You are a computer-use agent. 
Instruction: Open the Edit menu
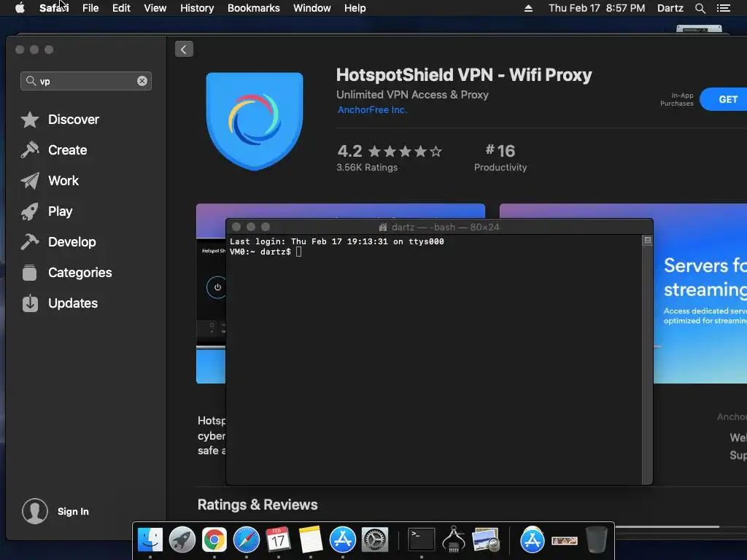pos(121,8)
